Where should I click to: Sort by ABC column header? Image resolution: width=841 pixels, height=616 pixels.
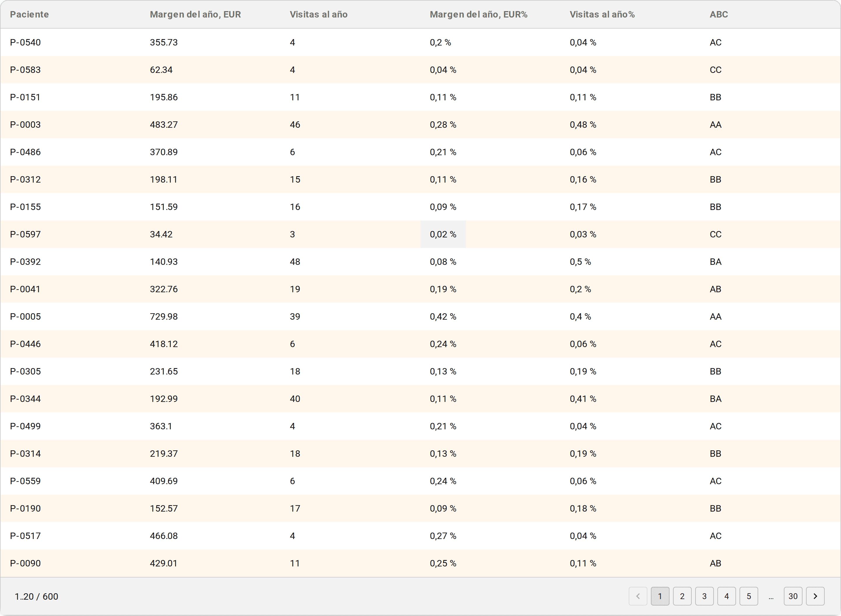point(719,15)
